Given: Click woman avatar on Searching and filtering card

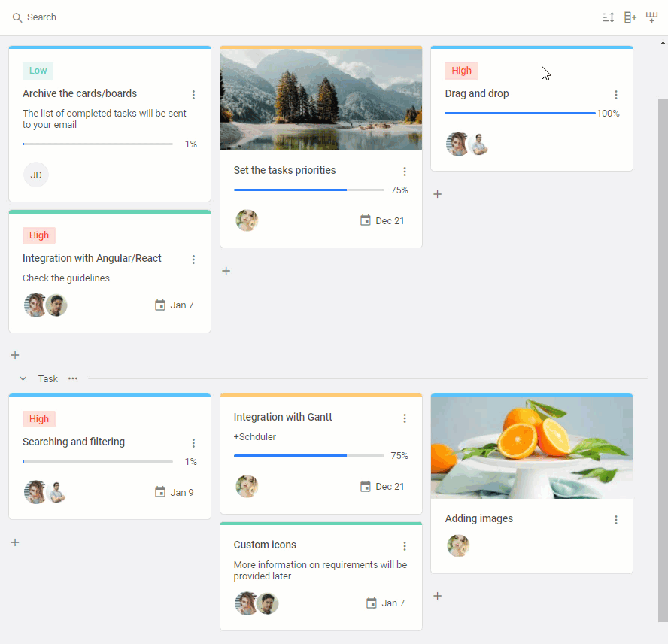Looking at the screenshot, I should pos(35,492).
